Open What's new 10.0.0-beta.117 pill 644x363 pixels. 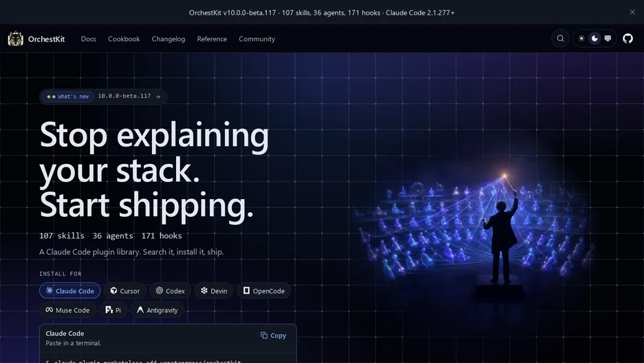[x=103, y=96]
